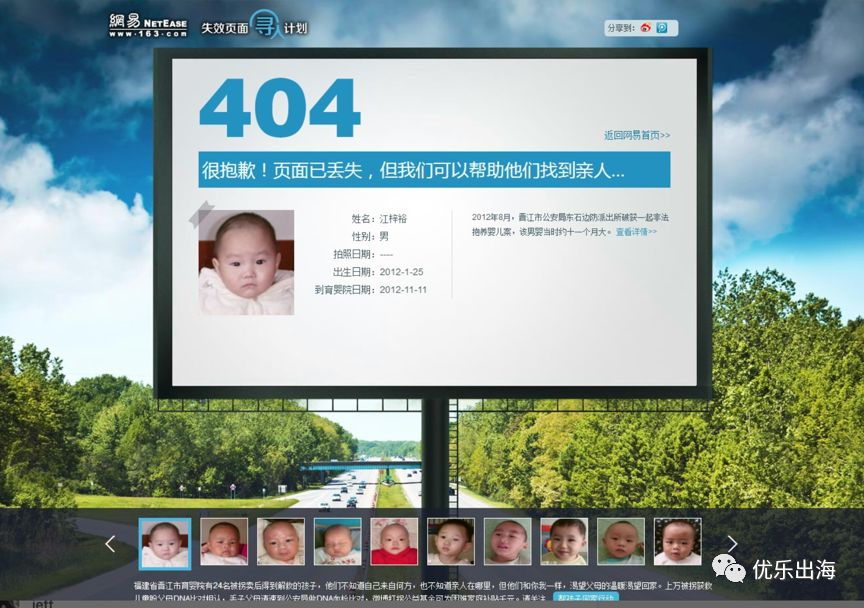Select the sixth thumbnail in the photo strip
864x608 pixels.
451,542
